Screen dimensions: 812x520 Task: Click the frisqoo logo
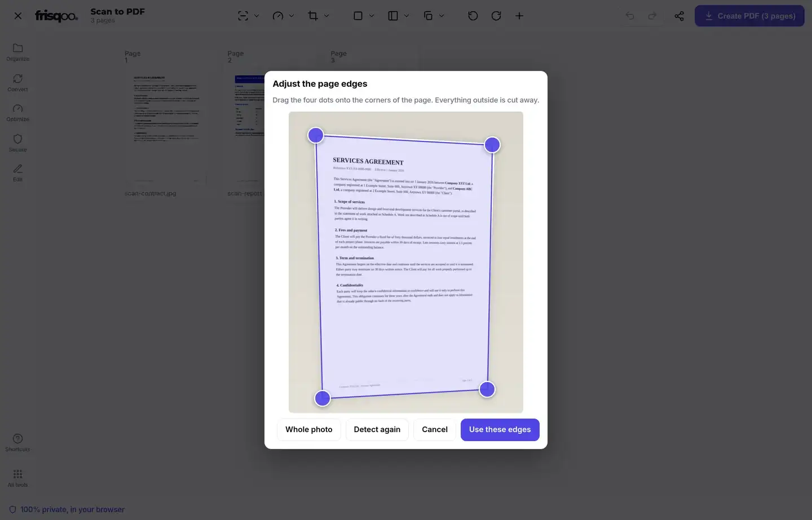tap(56, 16)
